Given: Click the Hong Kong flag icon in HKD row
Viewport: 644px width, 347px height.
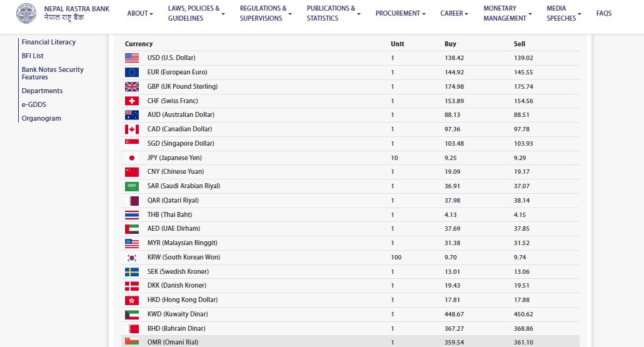Looking at the screenshot, I should coord(132,300).
